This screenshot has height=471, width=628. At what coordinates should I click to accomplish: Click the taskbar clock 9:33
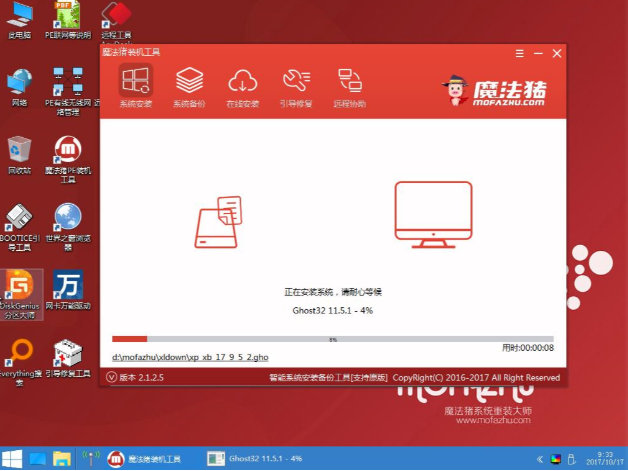tap(605, 459)
